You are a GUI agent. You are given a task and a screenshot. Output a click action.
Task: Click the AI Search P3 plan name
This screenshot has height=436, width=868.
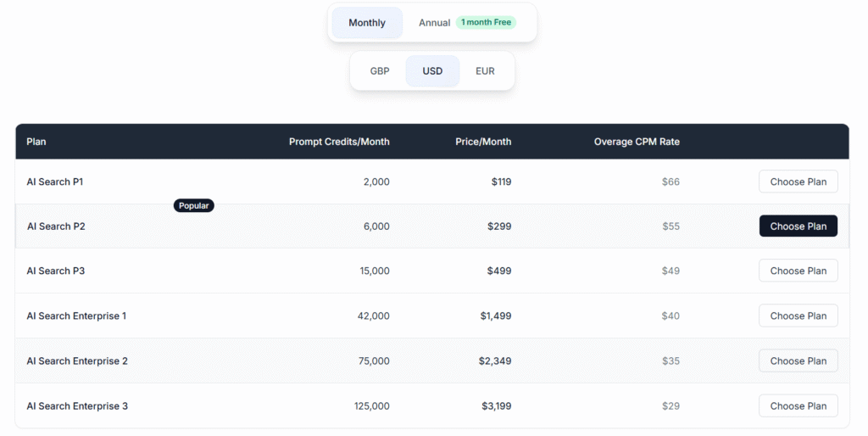pyautogui.click(x=56, y=271)
